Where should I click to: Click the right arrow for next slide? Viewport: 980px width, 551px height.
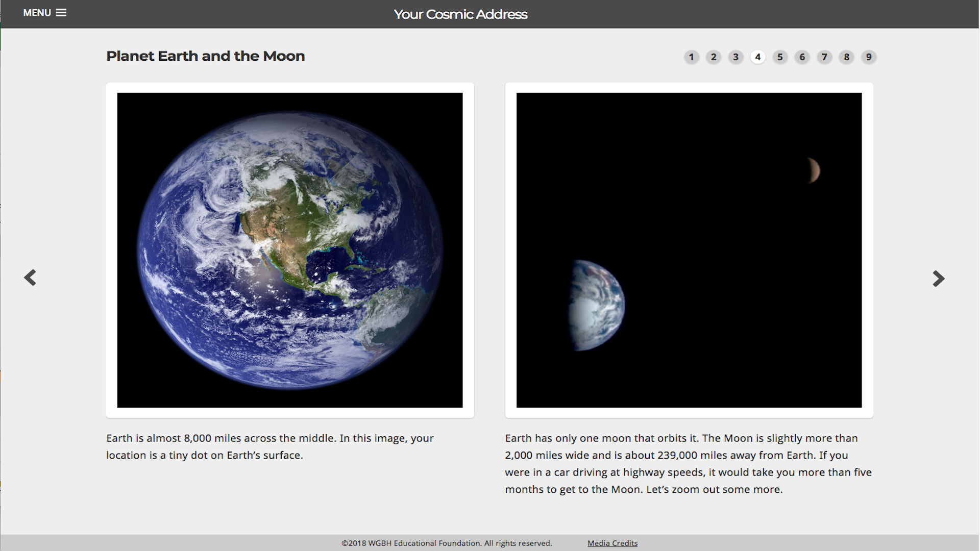click(939, 278)
